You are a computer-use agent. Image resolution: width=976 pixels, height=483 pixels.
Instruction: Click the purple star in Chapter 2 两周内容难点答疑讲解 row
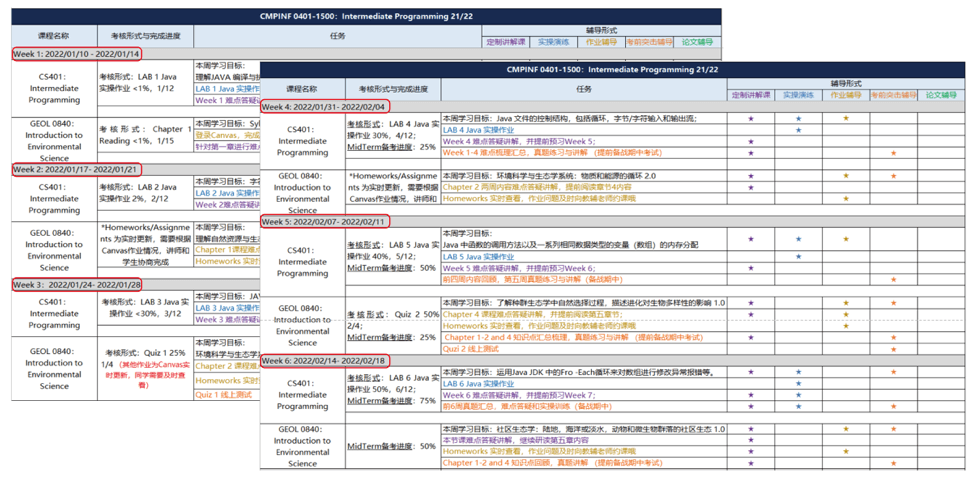point(751,187)
